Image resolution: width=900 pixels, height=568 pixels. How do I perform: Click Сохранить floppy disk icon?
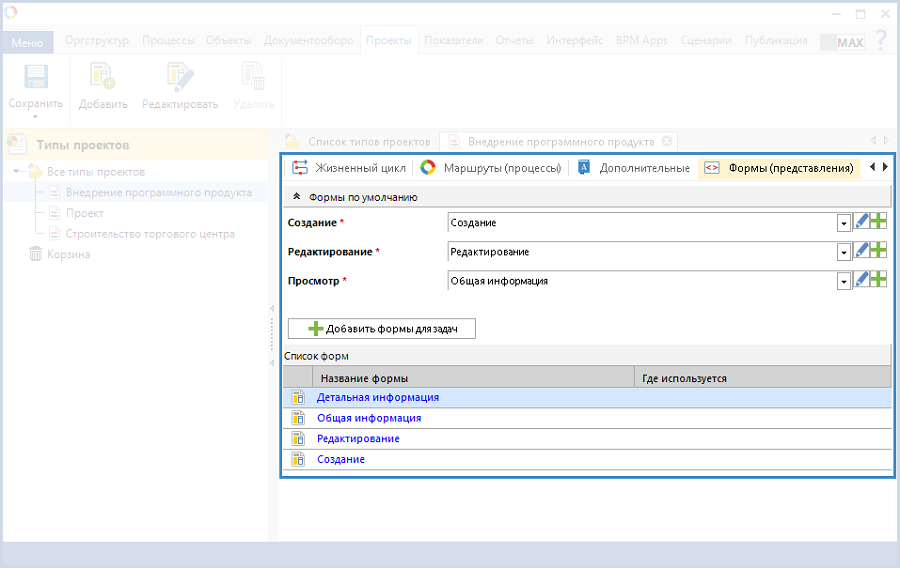click(x=36, y=79)
